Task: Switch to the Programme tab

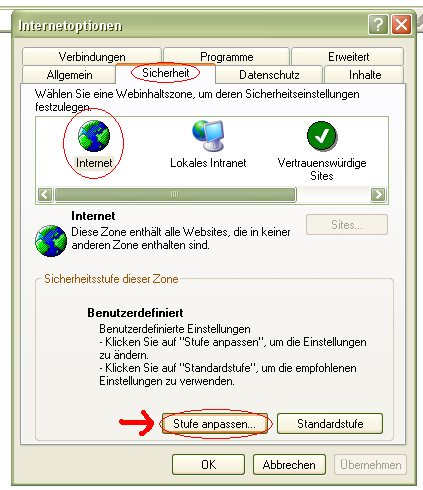Action: (226, 56)
